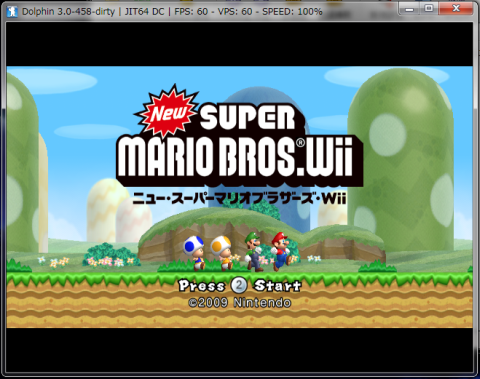Click the 'Start' text on title screen
Viewport: 480px width, 379px height.
(277, 286)
